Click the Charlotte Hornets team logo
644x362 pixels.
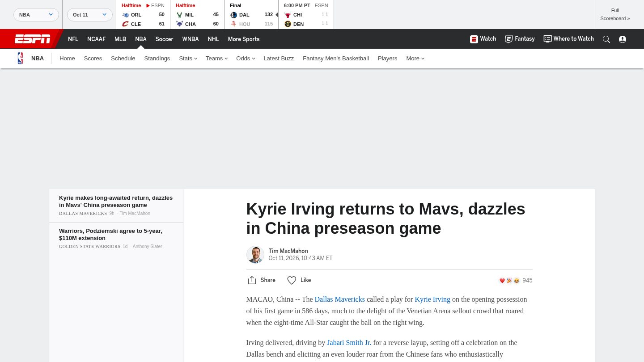[x=179, y=24]
